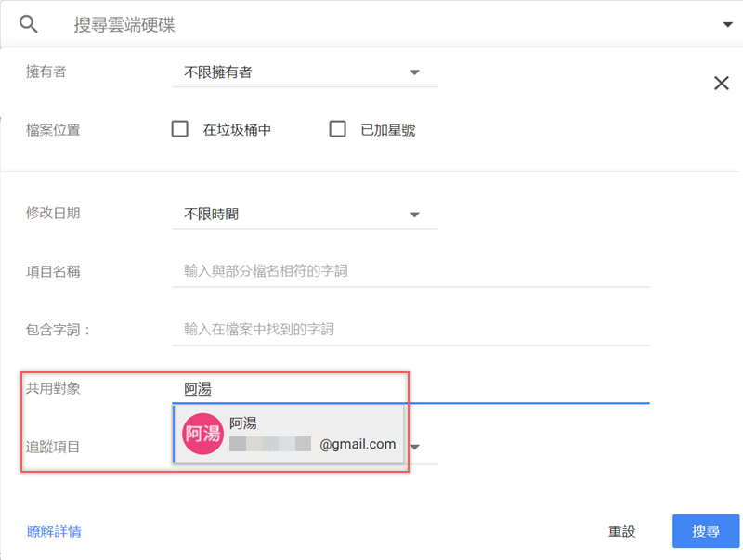Open the 追蹤項目 dropdown arrow
The image size is (743, 560).
[x=415, y=447]
